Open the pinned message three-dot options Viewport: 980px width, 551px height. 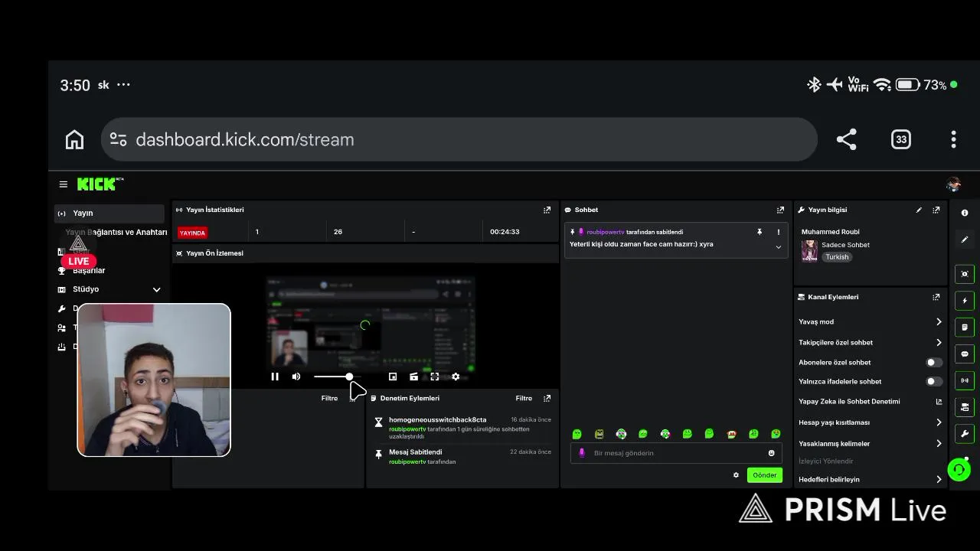pyautogui.click(x=779, y=232)
